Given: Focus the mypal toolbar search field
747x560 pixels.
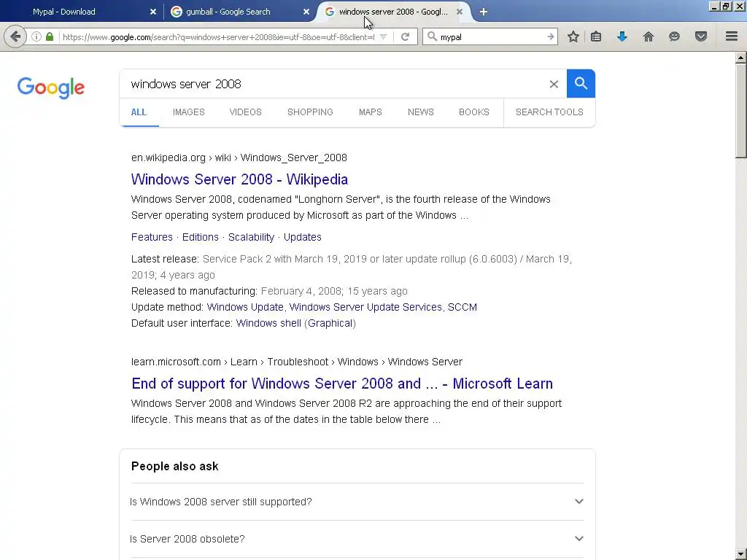Looking at the screenshot, I should tap(491, 36).
